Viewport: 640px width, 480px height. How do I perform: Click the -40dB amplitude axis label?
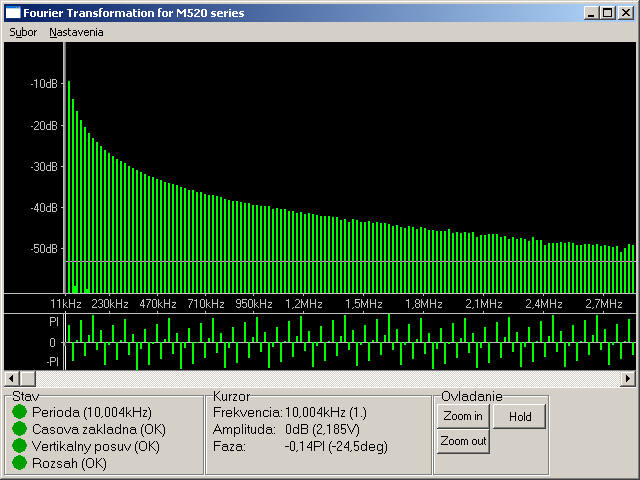click(x=44, y=207)
